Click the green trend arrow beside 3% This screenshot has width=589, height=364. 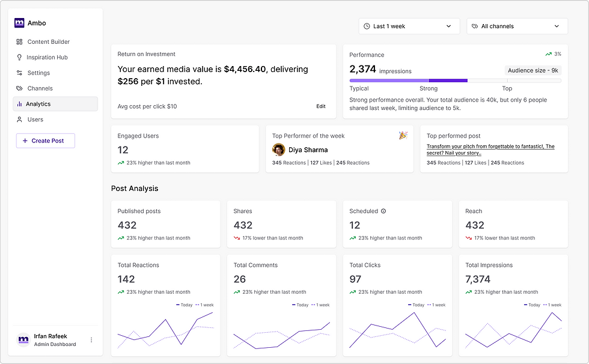click(x=548, y=54)
